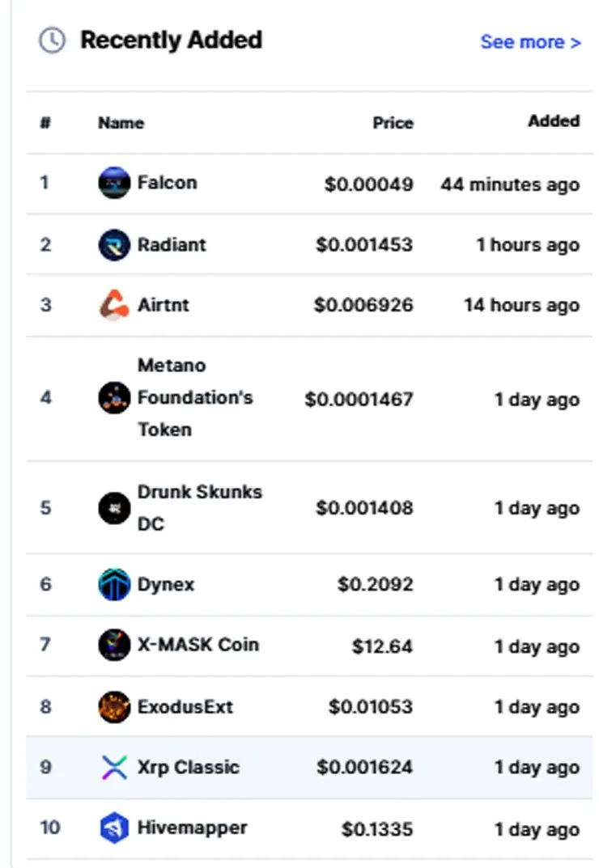This screenshot has width=599, height=868.
Task: Click the Airtnt coin logo
Action: [114, 305]
